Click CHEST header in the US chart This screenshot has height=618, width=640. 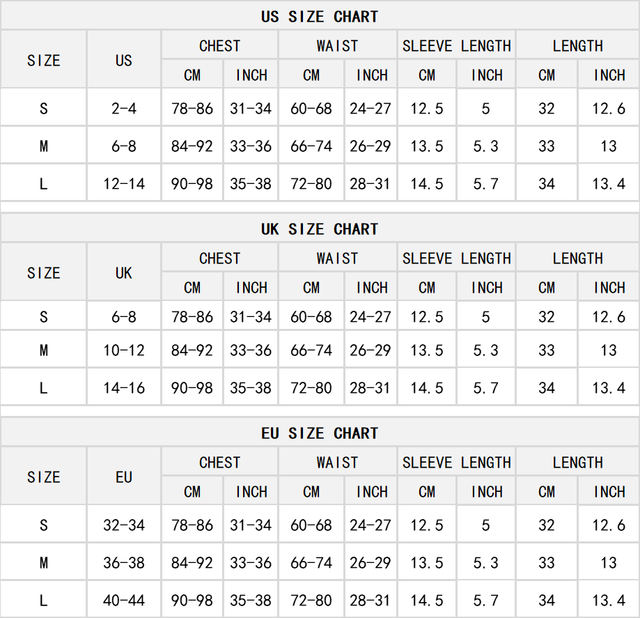pyautogui.click(x=220, y=45)
